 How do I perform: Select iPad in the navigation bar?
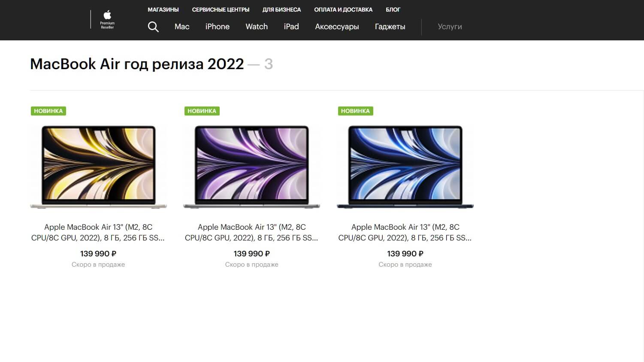tap(291, 27)
